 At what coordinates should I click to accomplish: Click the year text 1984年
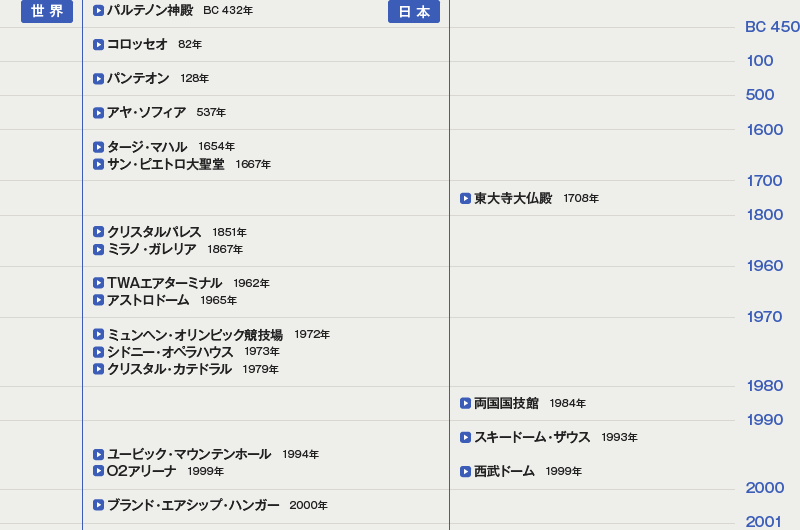(x=568, y=403)
